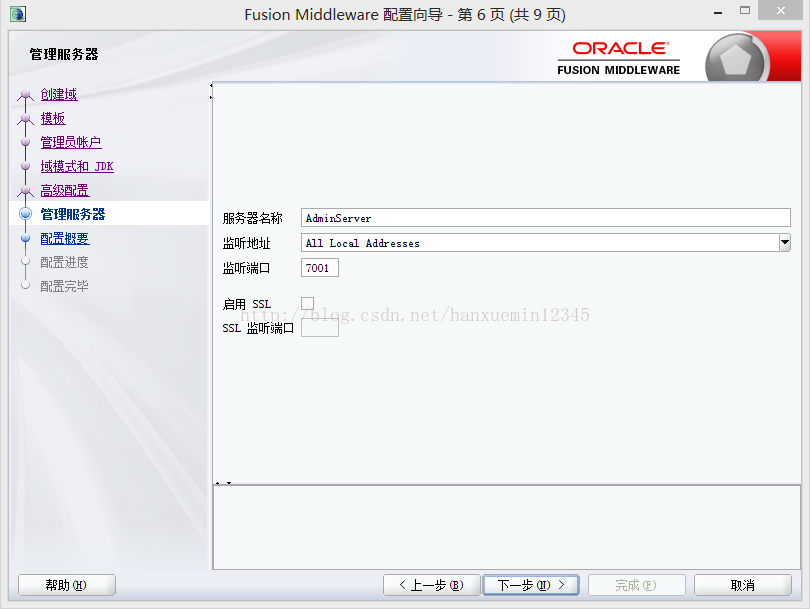The height and width of the screenshot is (609, 810).
Task: Click the pentagon emblem graphic in header
Action: click(735, 60)
